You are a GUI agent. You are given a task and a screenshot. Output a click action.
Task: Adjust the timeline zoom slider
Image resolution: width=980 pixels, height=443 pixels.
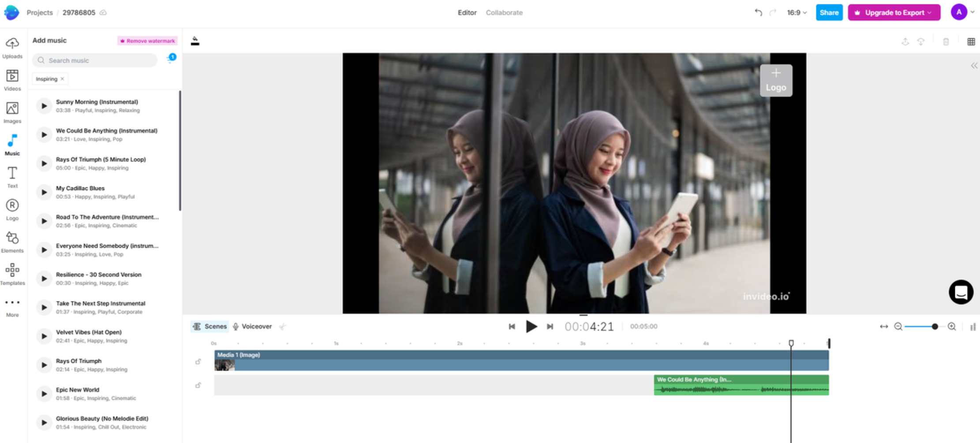(x=934, y=326)
